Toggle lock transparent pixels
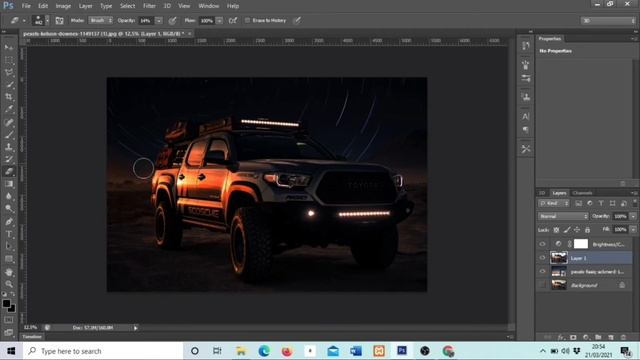Image resolution: width=640 pixels, height=360 pixels. click(556, 230)
